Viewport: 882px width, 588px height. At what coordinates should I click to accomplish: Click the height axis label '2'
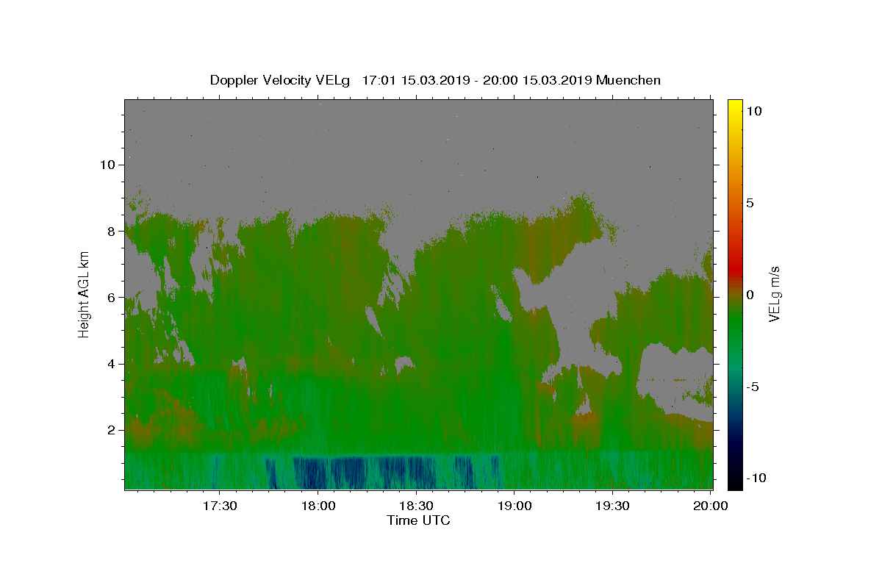tap(112, 430)
